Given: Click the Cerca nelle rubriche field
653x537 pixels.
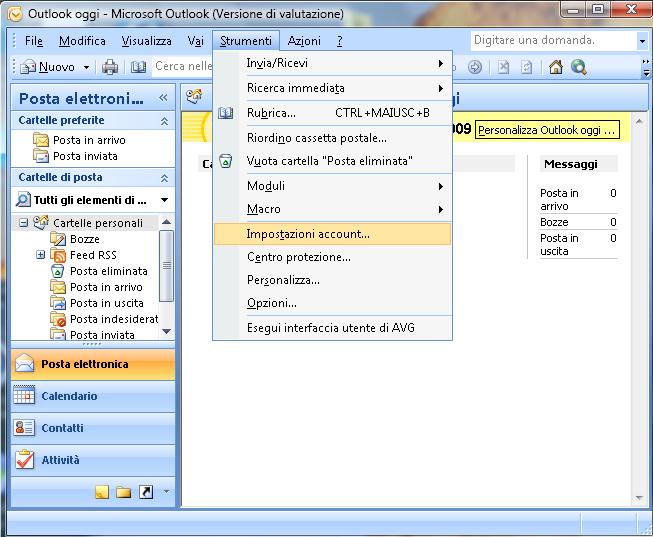Looking at the screenshot, I should 182,66.
